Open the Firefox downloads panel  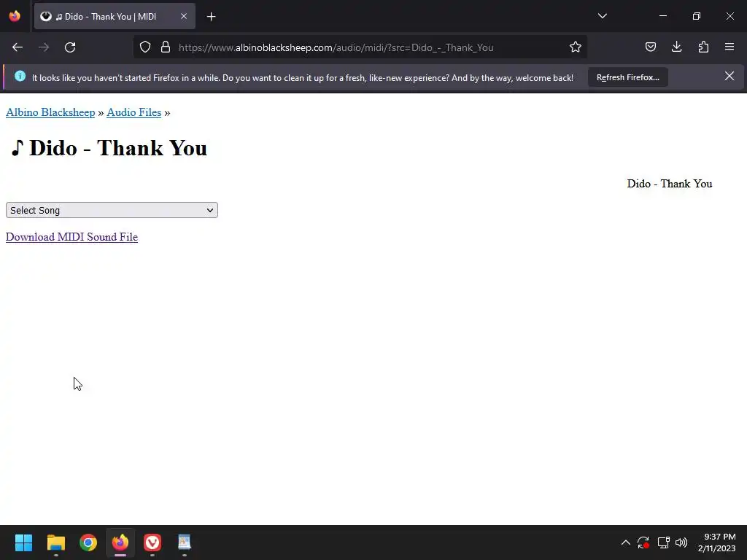pos(676,47)
